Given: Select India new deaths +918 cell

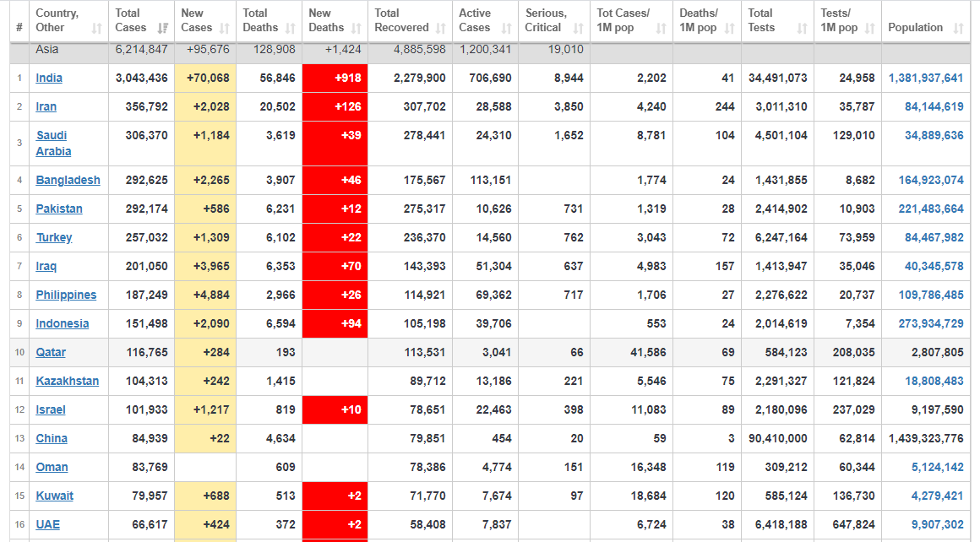Looking at the screenshot, I should pyautogui.click(x=335, y=79).
